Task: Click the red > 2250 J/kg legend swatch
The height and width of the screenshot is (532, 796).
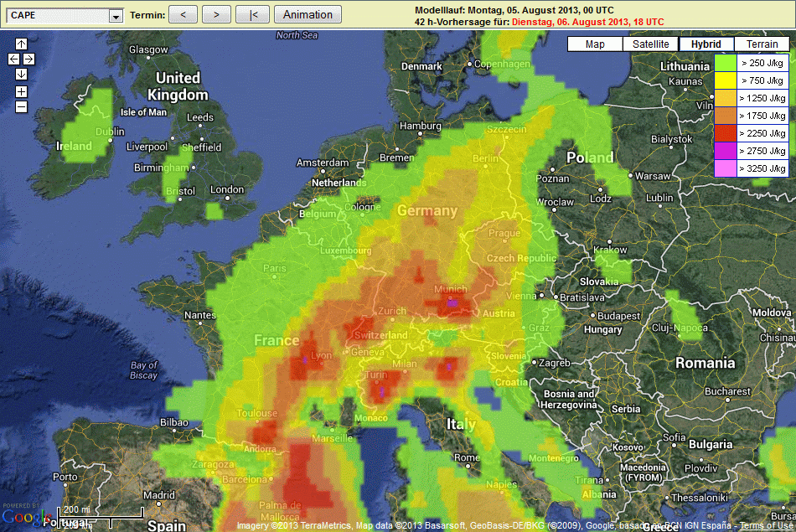Action: tap(726, 133)
